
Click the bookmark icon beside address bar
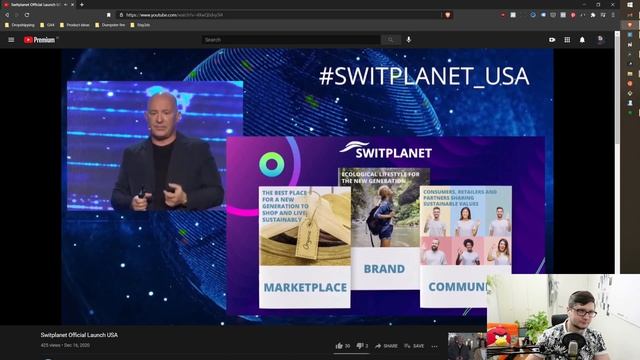coord(109,15)
